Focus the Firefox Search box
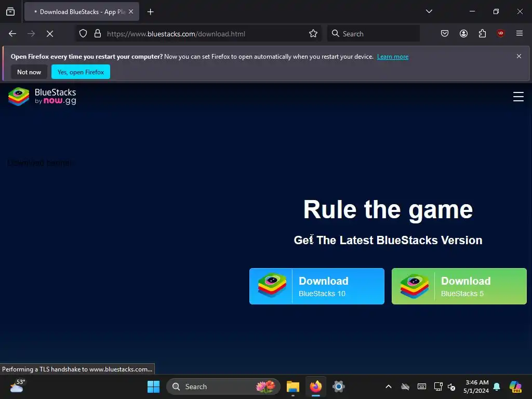 tap(373, 34)
